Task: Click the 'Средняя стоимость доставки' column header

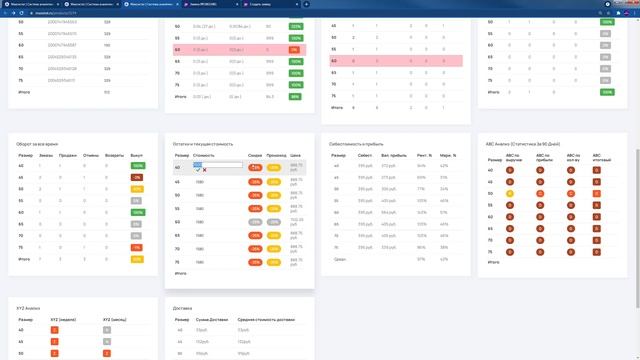Action: pos(266,320)
